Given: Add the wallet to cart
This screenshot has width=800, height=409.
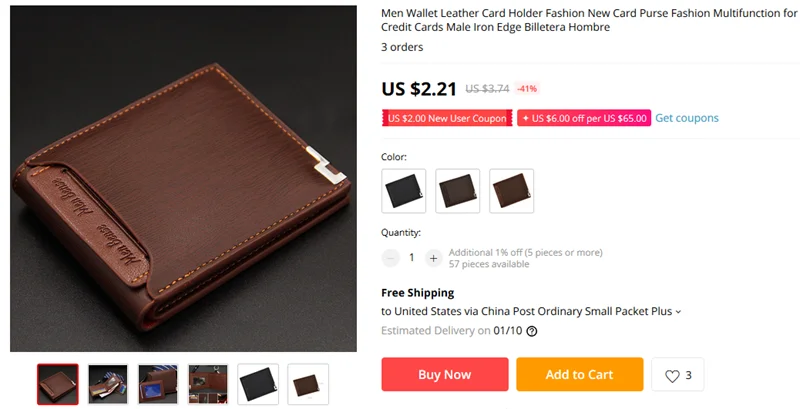Looking at the screenshot, I should coord(580,374).
